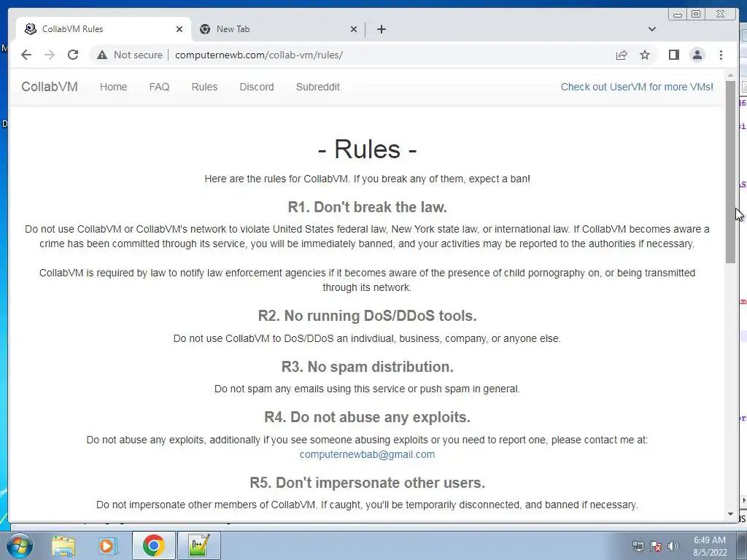Screen dimensions: 747x560
Task: Minimize the Chrome window
Action: [678, 15]
